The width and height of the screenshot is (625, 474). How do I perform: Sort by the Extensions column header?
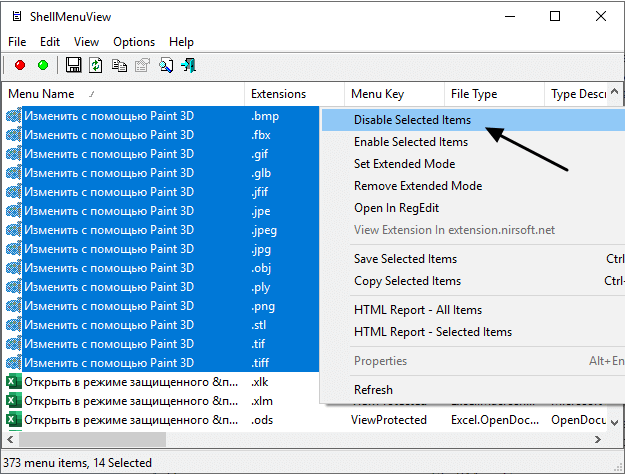(295, 94)
